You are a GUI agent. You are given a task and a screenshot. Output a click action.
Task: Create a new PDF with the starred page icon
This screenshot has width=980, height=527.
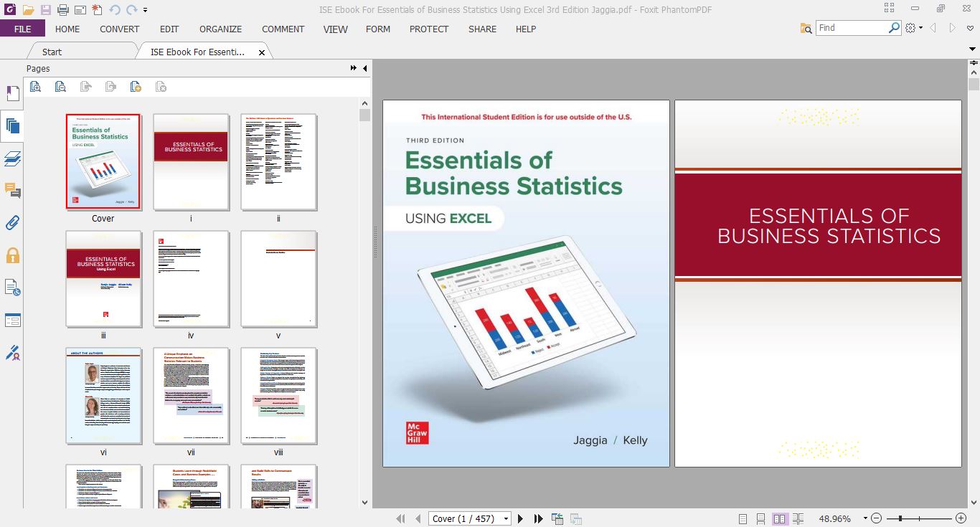(x=98, y=10)
